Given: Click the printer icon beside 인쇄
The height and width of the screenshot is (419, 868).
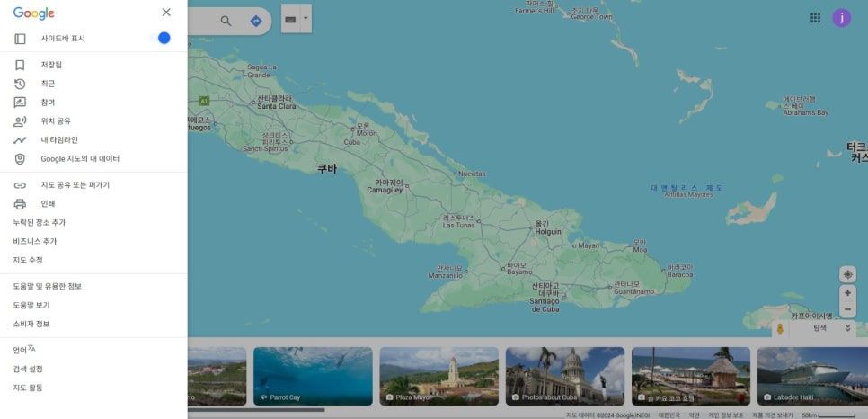Looking at the screenshot, I should 20,204.
